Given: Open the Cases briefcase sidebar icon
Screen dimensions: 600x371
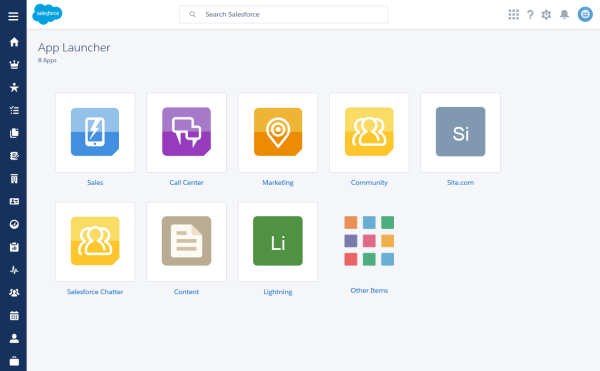Looking at the screenshot, I should pos(14,361).
